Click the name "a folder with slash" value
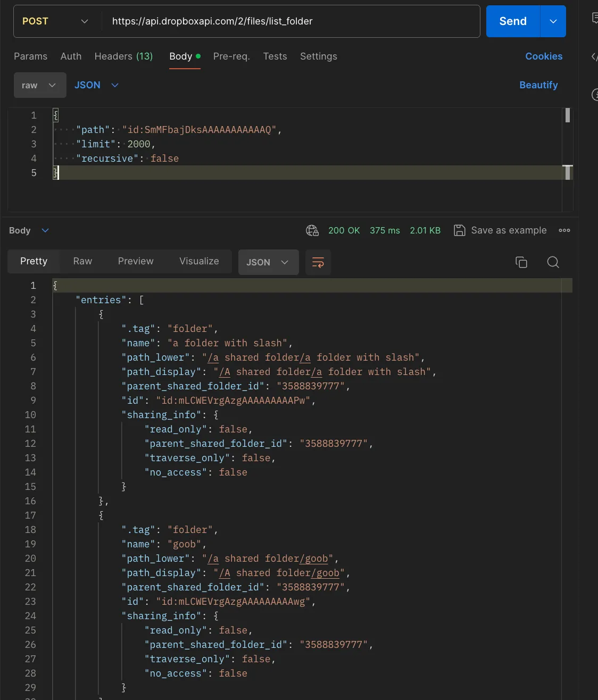Image resolution: width=598 pixels, height=700 pixels. click(x=227, y=343)
